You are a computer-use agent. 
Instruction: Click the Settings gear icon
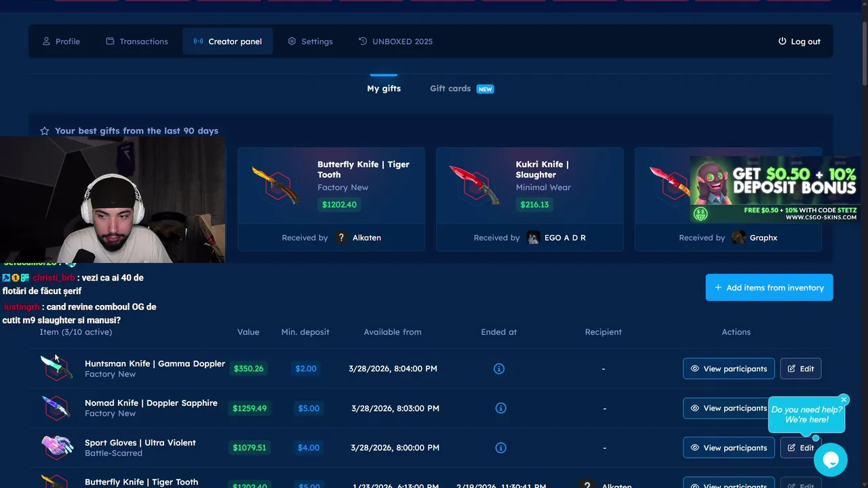click(292, 41)
